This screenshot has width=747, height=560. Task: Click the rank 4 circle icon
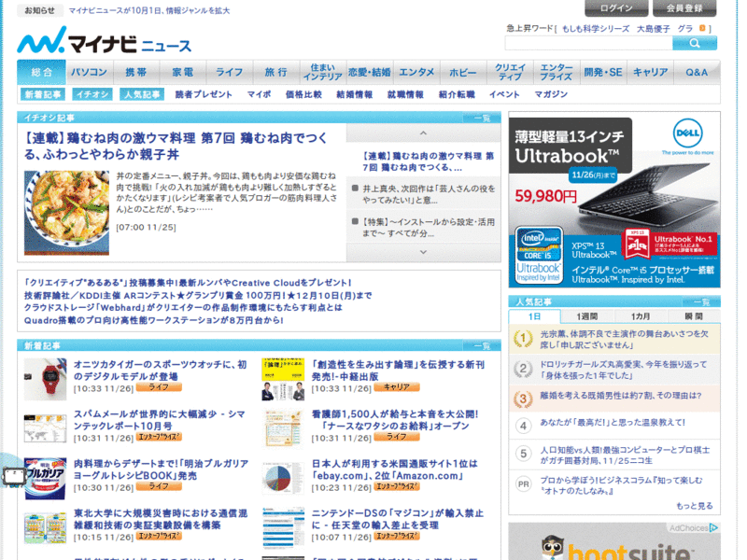pos(523,426)
